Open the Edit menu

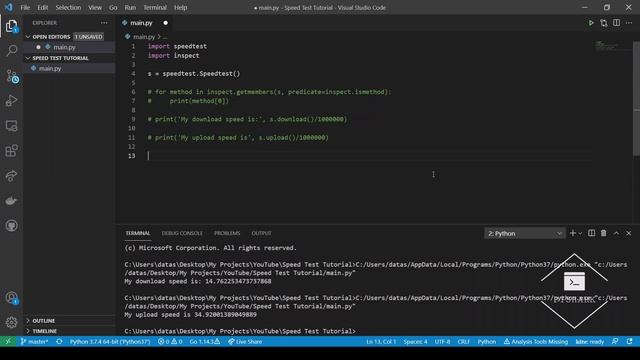point(42,7)
